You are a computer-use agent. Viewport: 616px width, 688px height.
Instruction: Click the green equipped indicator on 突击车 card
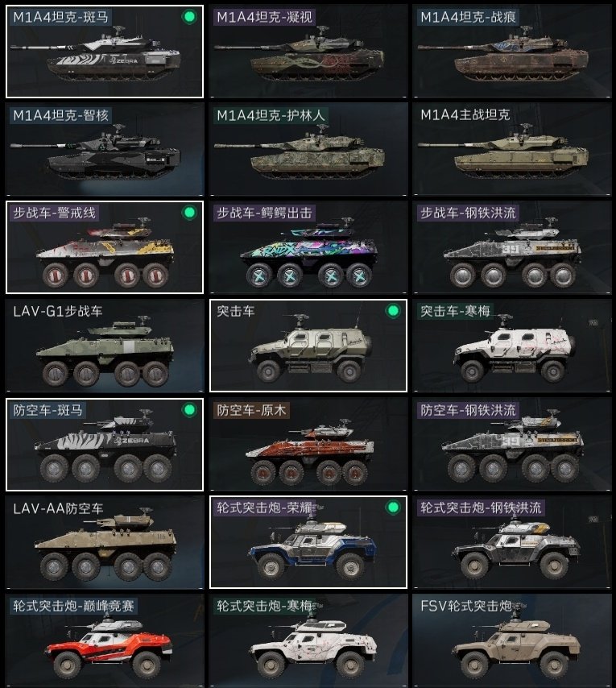[393, 311]
